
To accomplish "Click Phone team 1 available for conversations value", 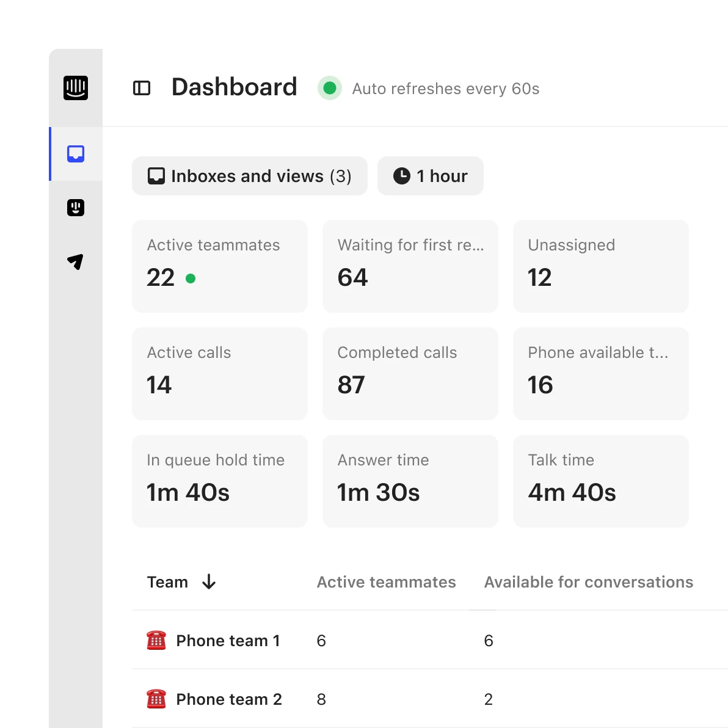I will 489,641.
